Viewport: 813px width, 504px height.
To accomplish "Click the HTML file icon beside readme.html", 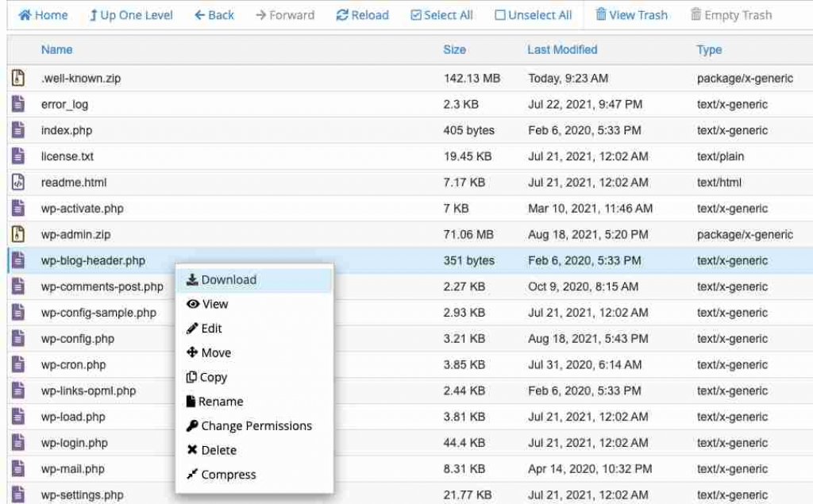I will (x=17, y=182).
